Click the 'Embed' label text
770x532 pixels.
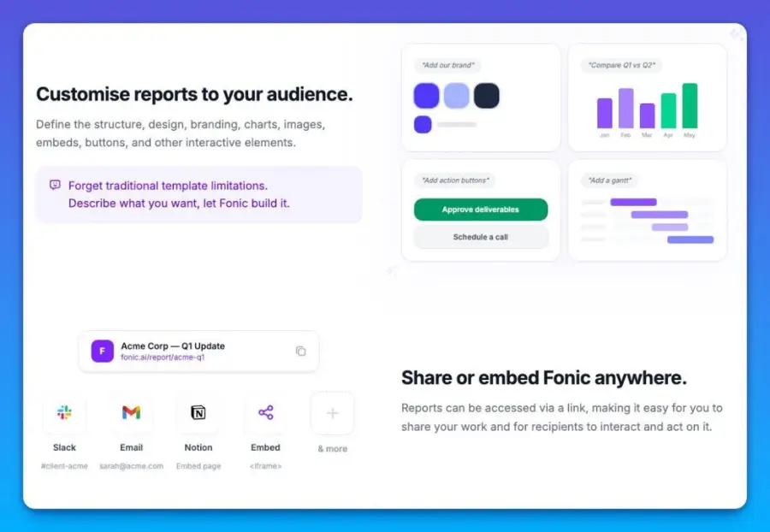266,447
